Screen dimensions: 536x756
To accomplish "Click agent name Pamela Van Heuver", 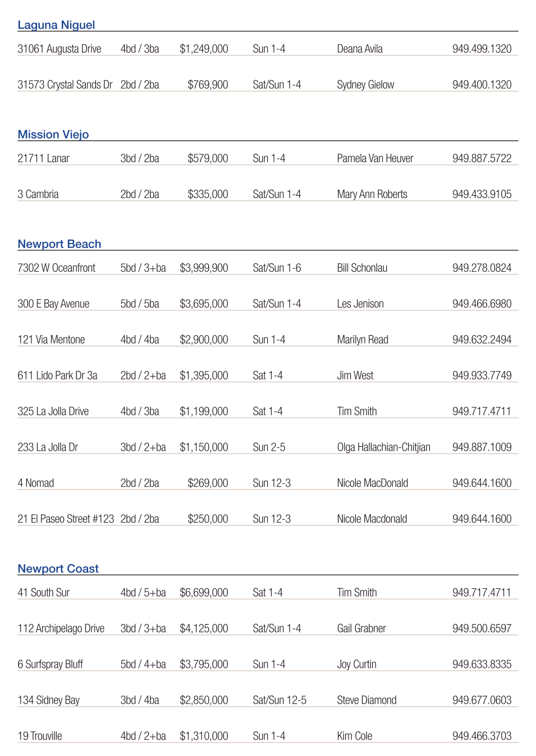I will pos(375,158).
